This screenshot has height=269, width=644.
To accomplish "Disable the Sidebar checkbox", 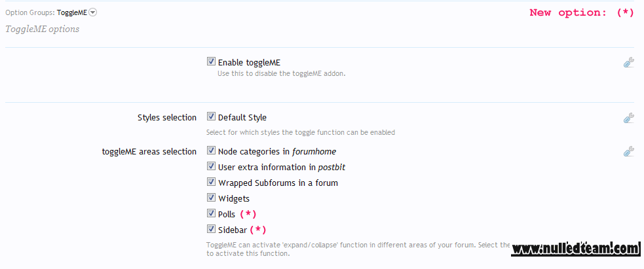I will coord(211,229).
